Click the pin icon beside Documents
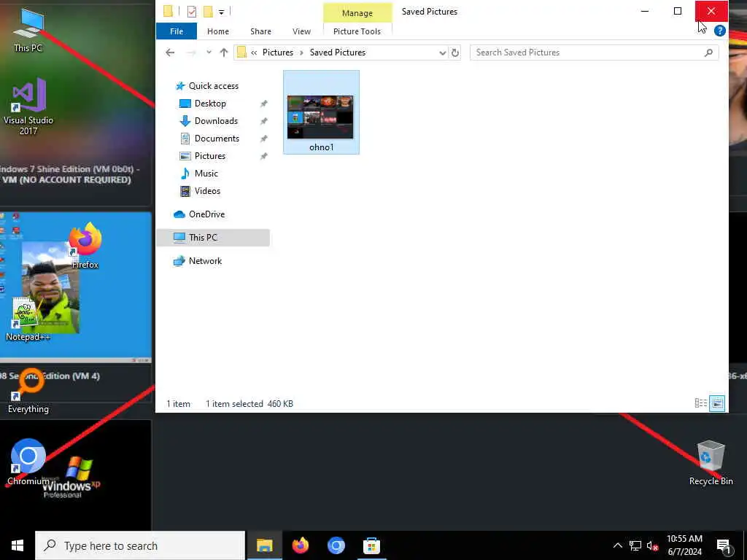 [x=263, y=139]
